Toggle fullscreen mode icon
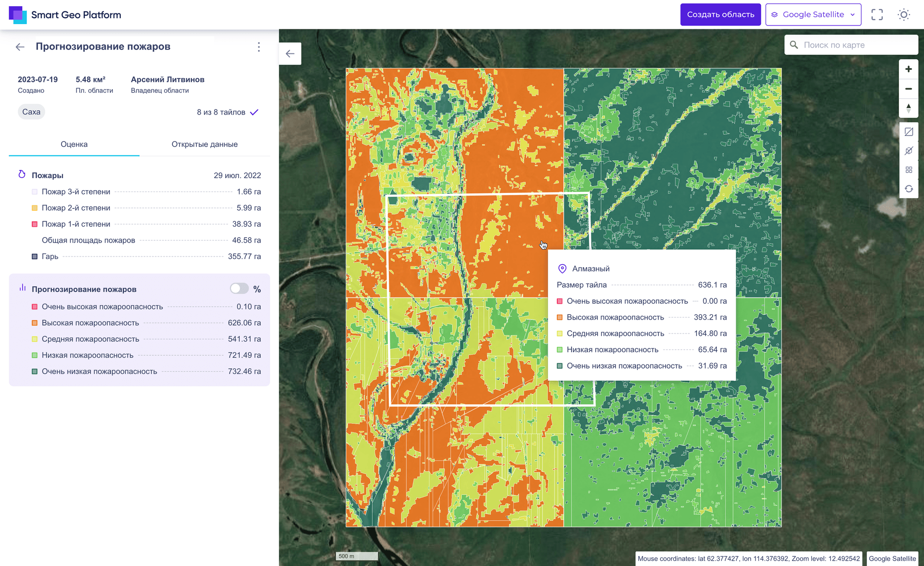 pos(877,14)
